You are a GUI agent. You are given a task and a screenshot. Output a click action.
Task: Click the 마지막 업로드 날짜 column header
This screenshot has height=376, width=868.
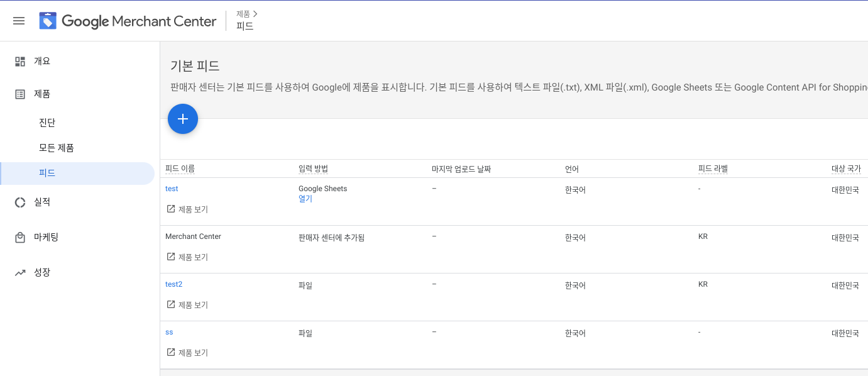(x=461, y=169)
